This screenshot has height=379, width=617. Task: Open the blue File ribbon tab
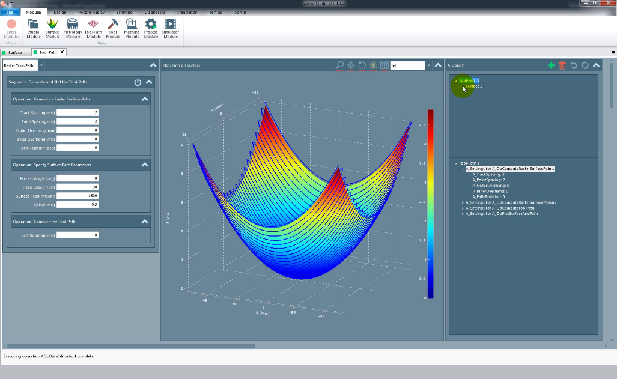(10, 13)
